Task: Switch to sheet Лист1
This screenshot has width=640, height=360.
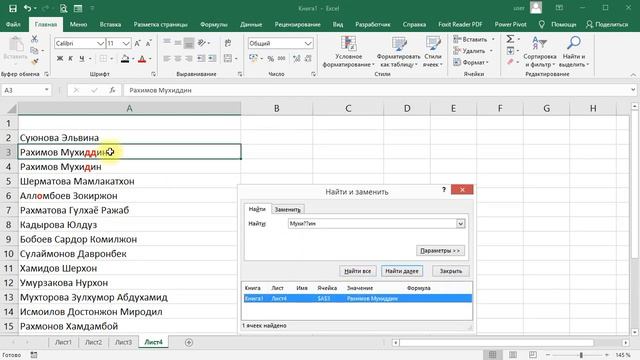Action: click(x=63, y=342)
